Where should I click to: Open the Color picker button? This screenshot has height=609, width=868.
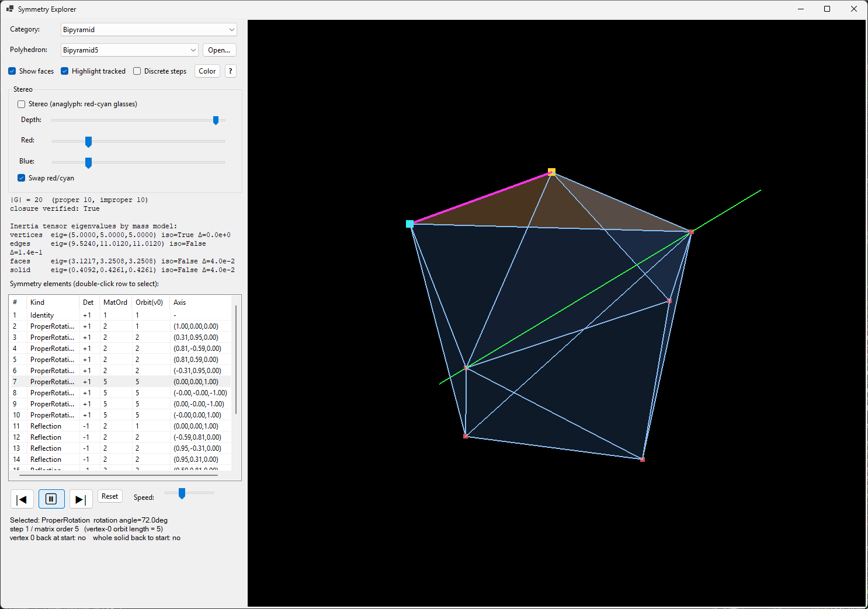207,71
